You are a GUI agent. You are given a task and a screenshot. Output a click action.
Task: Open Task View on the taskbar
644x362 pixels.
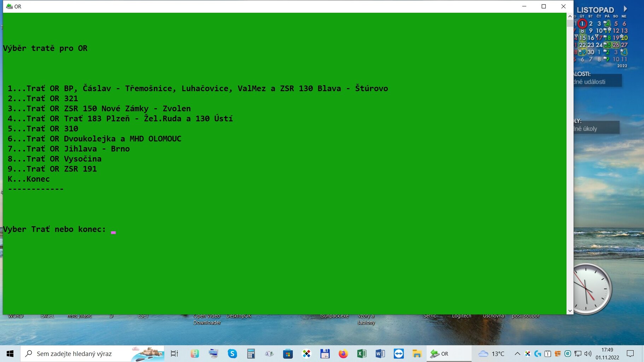(174, 354)
